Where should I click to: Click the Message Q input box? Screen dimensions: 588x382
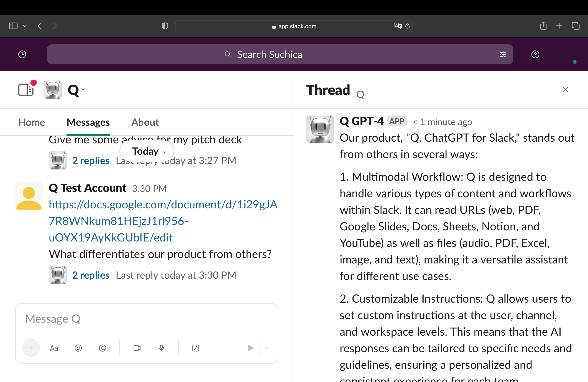click(147, 319)
